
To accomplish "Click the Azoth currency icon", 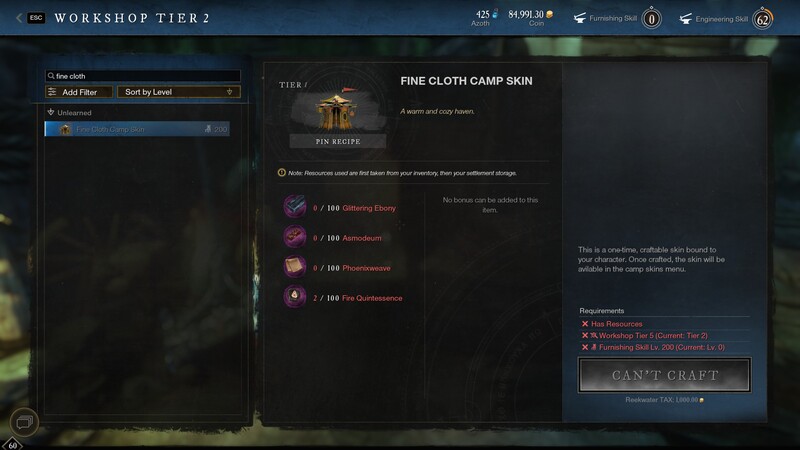I will pyautogui.click(x=495, y=14).
